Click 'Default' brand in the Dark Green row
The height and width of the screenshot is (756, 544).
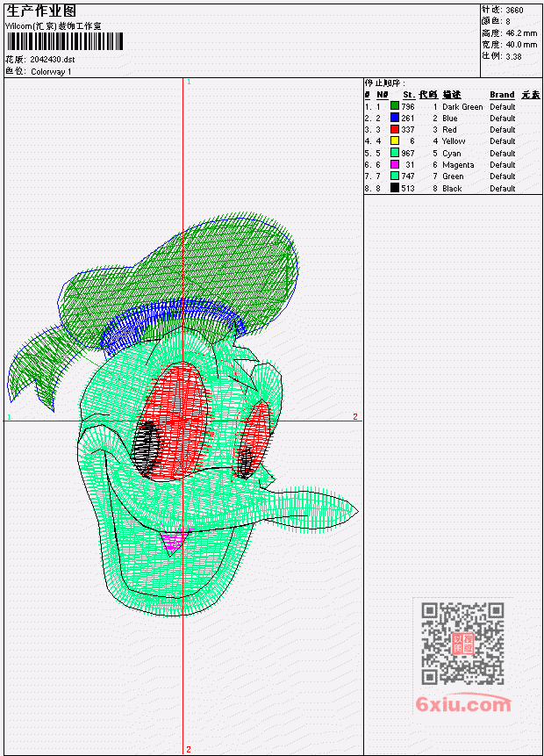tap(503, 107)
